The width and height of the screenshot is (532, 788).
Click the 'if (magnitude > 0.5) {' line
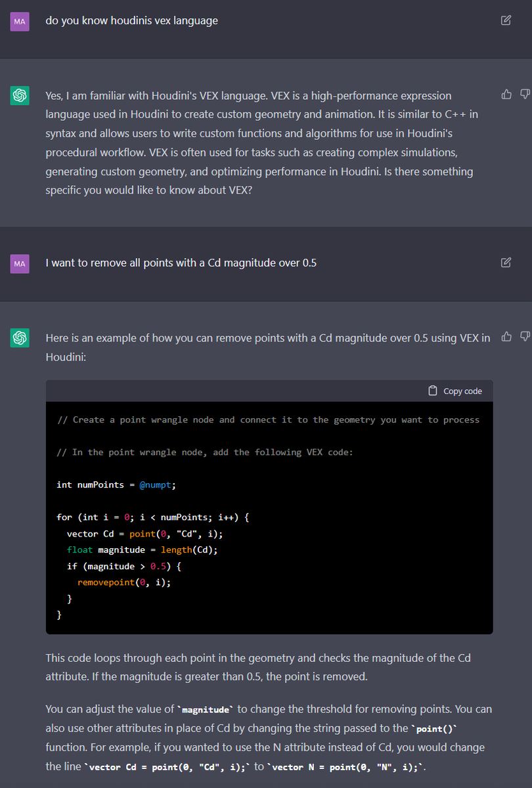(x=123, y=566)
